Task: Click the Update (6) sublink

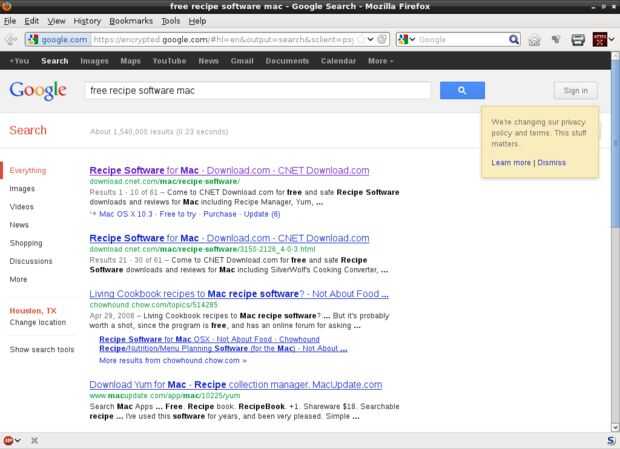Action: [262, 214]
